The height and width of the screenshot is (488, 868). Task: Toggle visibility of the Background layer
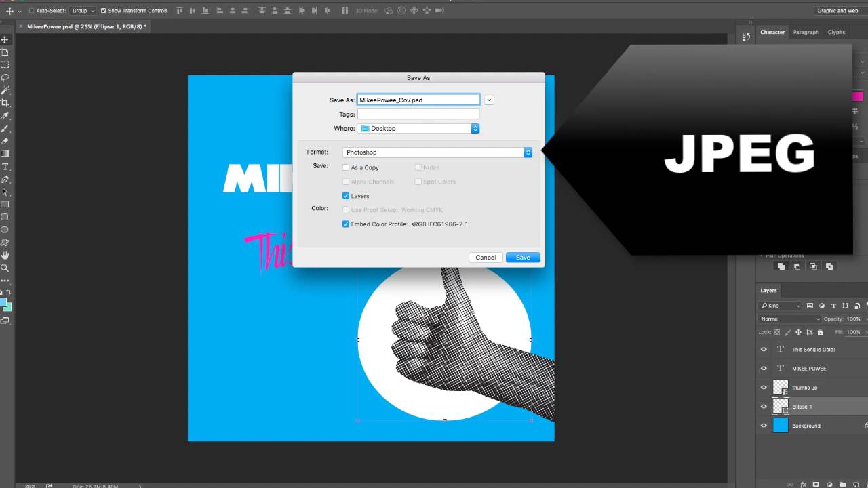coord(764,426)
